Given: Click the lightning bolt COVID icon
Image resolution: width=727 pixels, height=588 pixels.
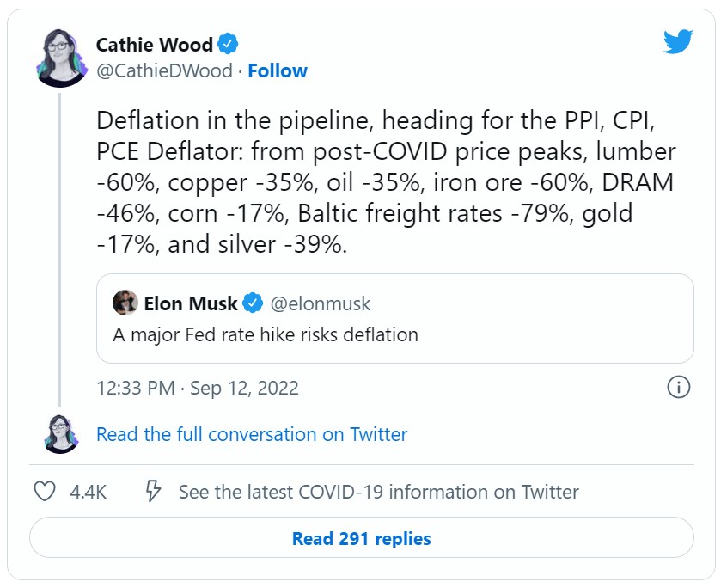Looking at the screenshot, I should 154,492.
